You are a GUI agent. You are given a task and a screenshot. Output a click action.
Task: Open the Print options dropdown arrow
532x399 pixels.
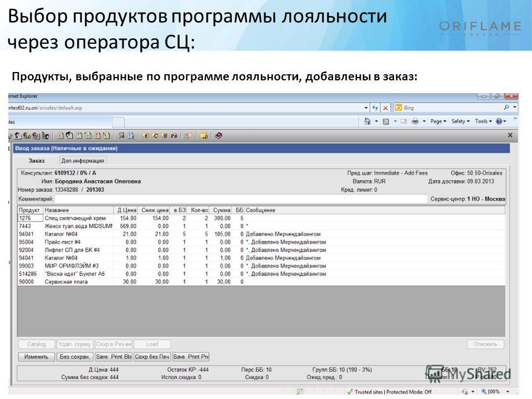(424, 121)
